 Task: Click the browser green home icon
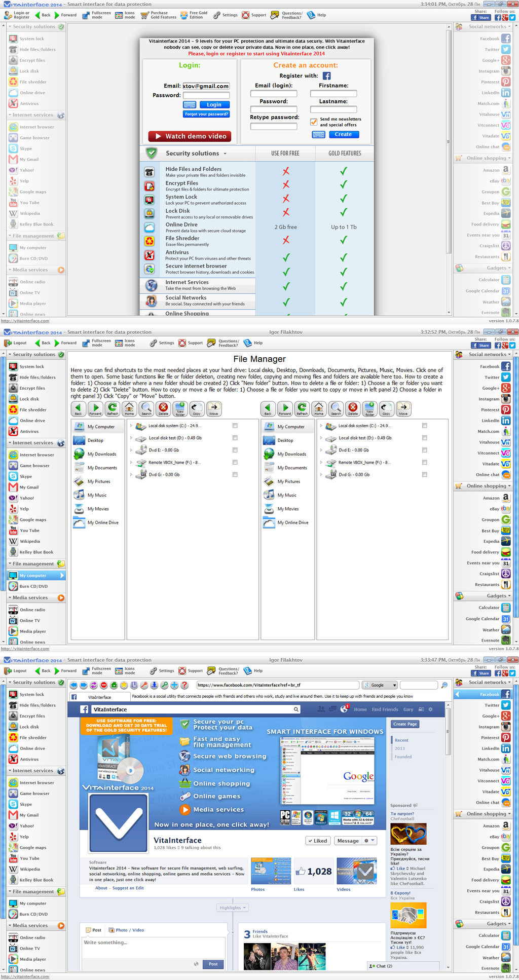pos(114,685)
